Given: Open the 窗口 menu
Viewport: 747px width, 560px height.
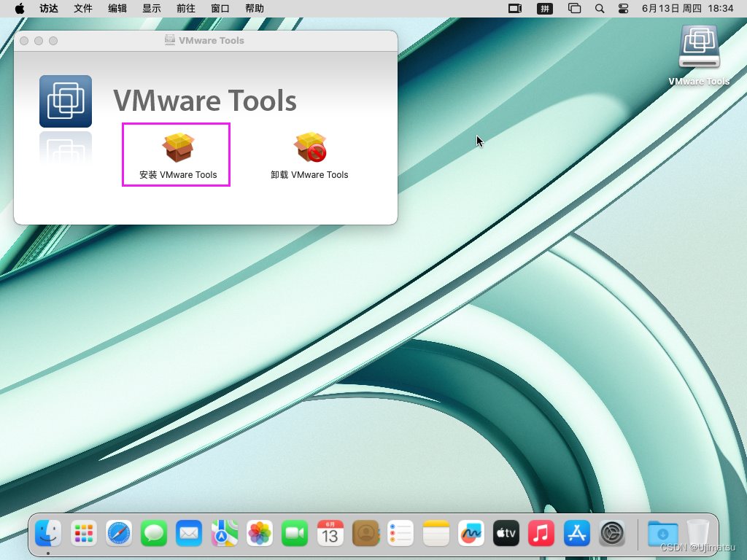Looking at the screenshot, I should [x=220, y=9].
